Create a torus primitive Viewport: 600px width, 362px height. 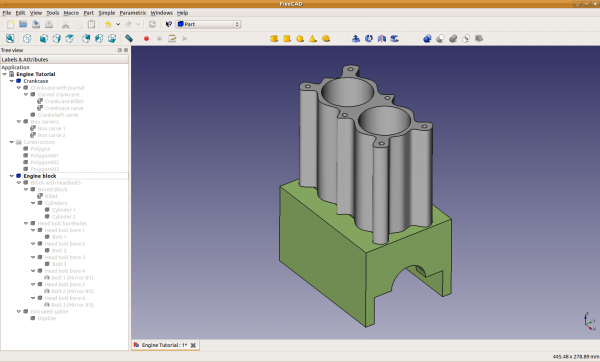pos(326,38)
